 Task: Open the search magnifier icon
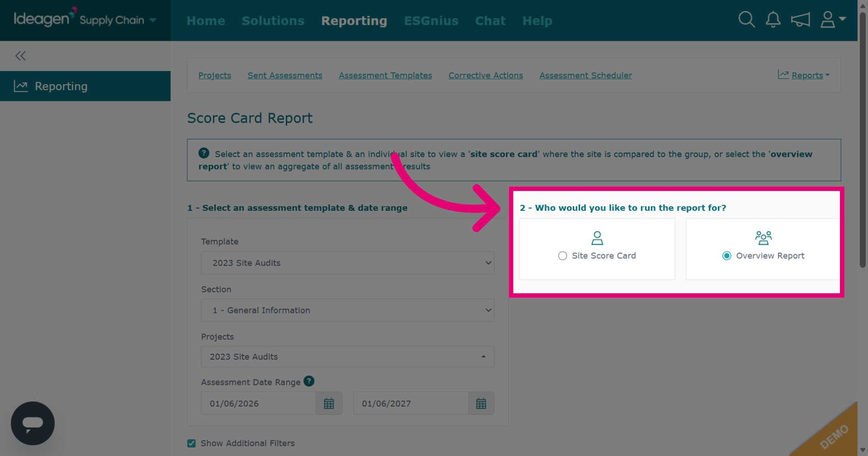746,19
